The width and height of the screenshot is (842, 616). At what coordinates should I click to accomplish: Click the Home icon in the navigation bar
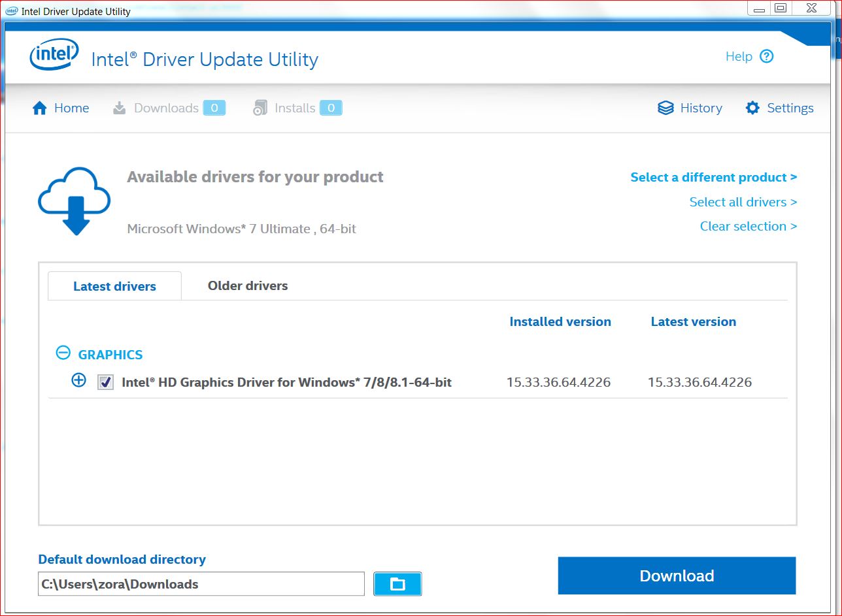(x=39, y=108)
